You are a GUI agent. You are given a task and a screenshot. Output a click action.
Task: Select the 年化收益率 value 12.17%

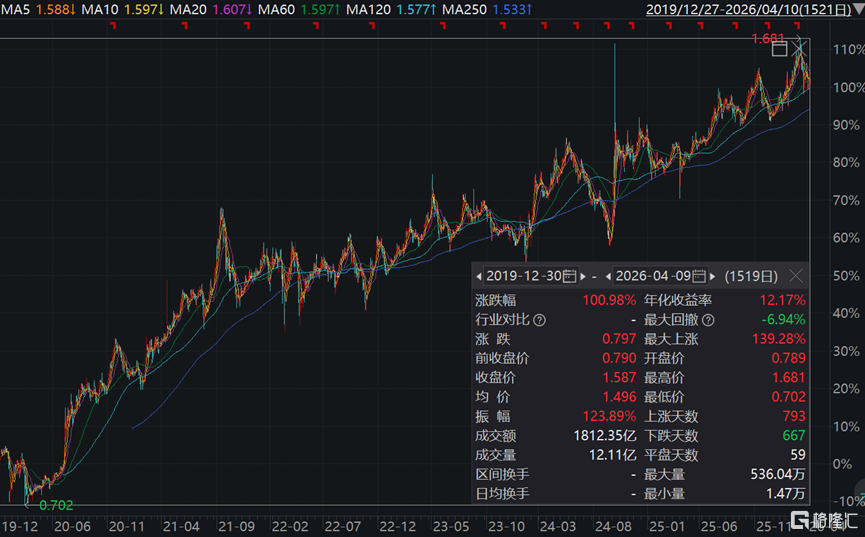[782, 301]
